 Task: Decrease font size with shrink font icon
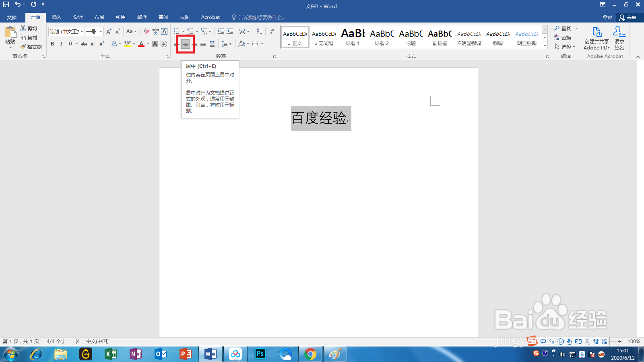tap(118, 31)
